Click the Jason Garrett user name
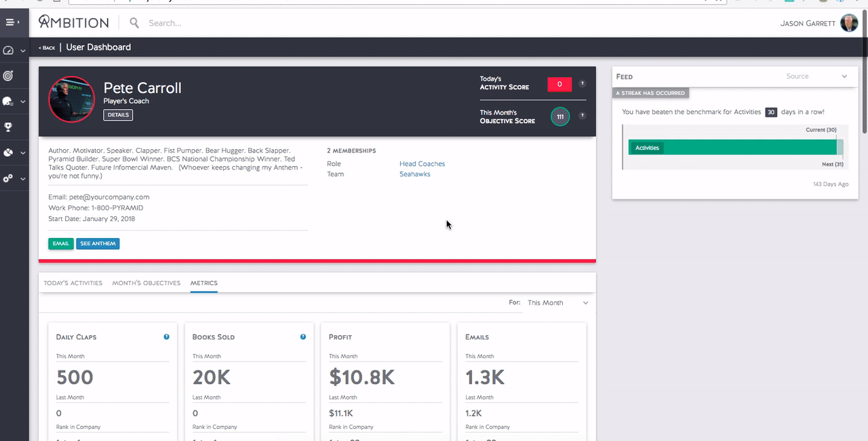Image resolution: width=868 pixels, height=441 pixels. 809,23
